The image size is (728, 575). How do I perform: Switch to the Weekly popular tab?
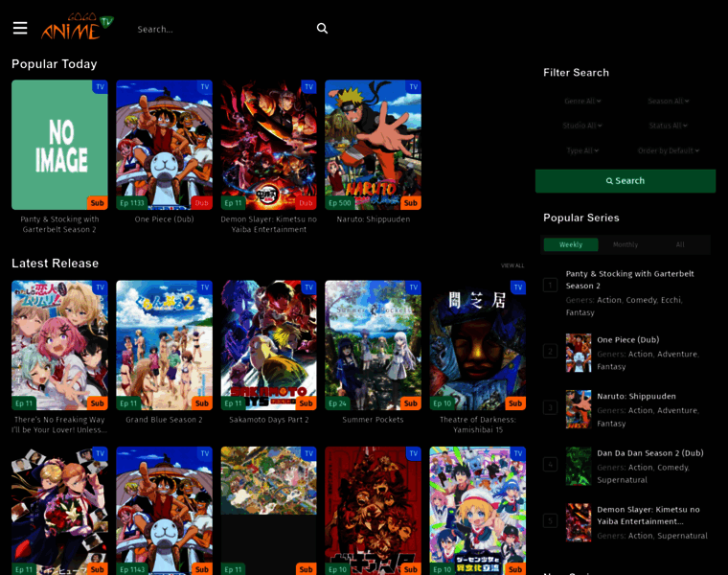point(571,244)
